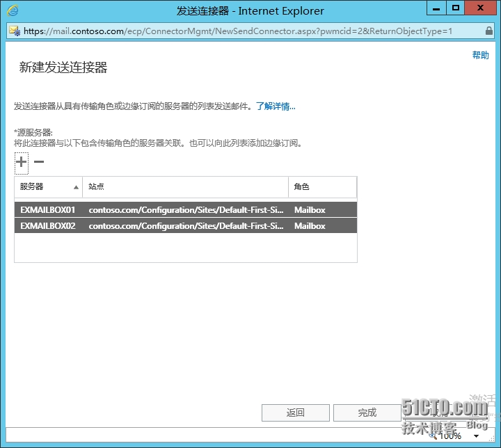501x448 pixels.
Task: Click the zoom magnifier icon in status bar
Action: point(434,436)
